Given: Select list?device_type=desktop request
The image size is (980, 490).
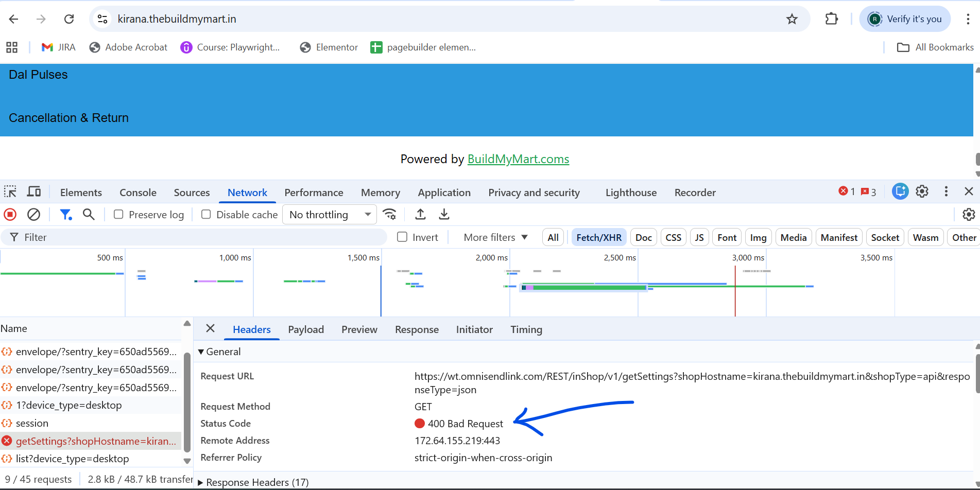Looking at the screenshot, I should coord(91,459).
